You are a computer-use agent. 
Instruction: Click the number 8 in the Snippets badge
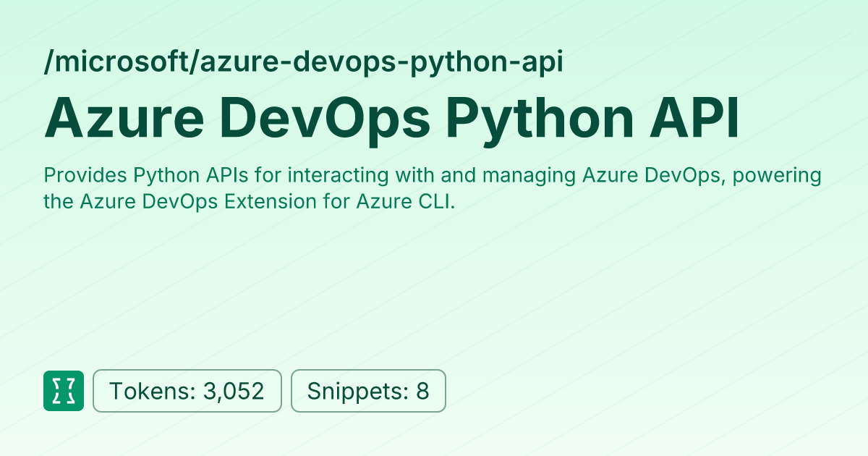coord(422,391)
